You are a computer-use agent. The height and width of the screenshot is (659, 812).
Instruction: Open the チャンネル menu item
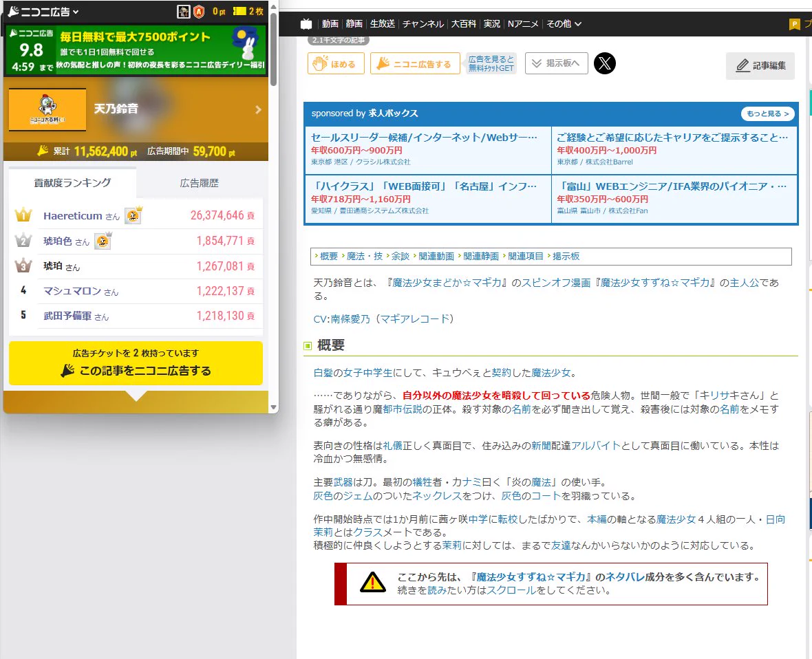tap(423, 24)
